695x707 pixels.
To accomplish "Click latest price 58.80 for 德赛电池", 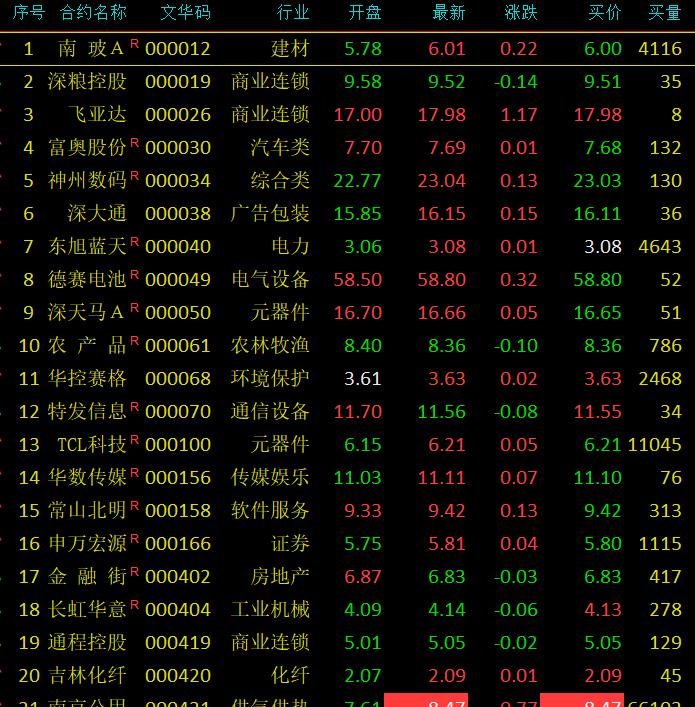I will (x=442, y=280).
